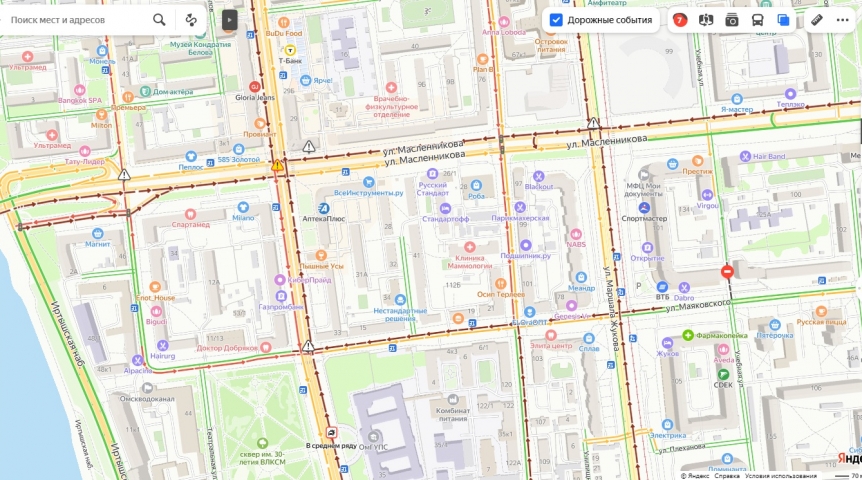Open the Справка footer link
The width and height of the screenshot is (862, 480).
click(726, 476)
